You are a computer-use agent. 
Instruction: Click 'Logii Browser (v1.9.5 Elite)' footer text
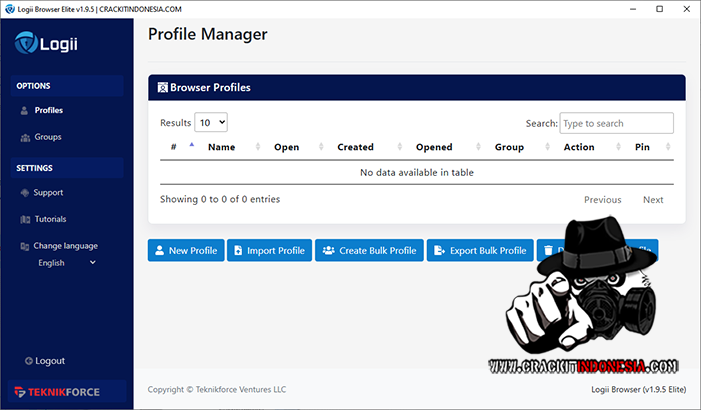tap(638, 389)
